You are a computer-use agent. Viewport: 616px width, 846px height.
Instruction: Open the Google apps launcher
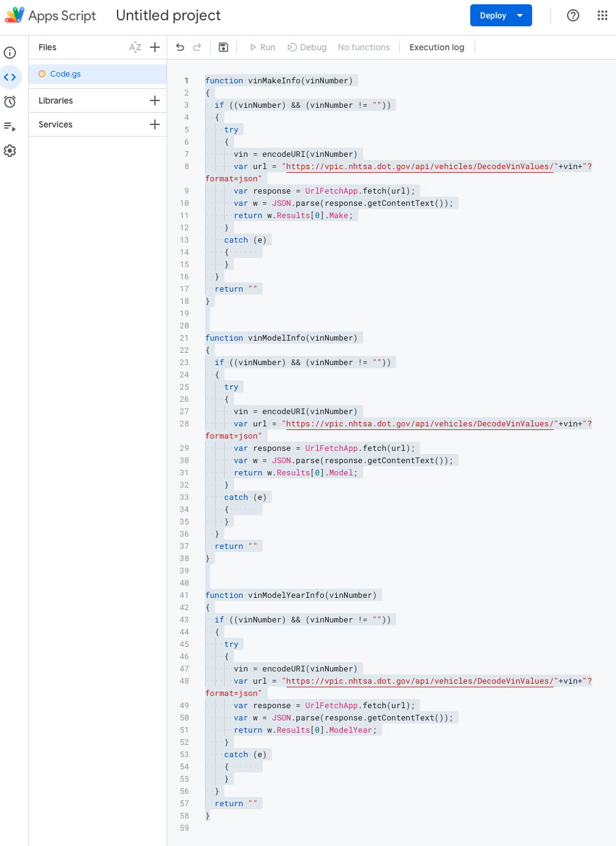[603, 15]
